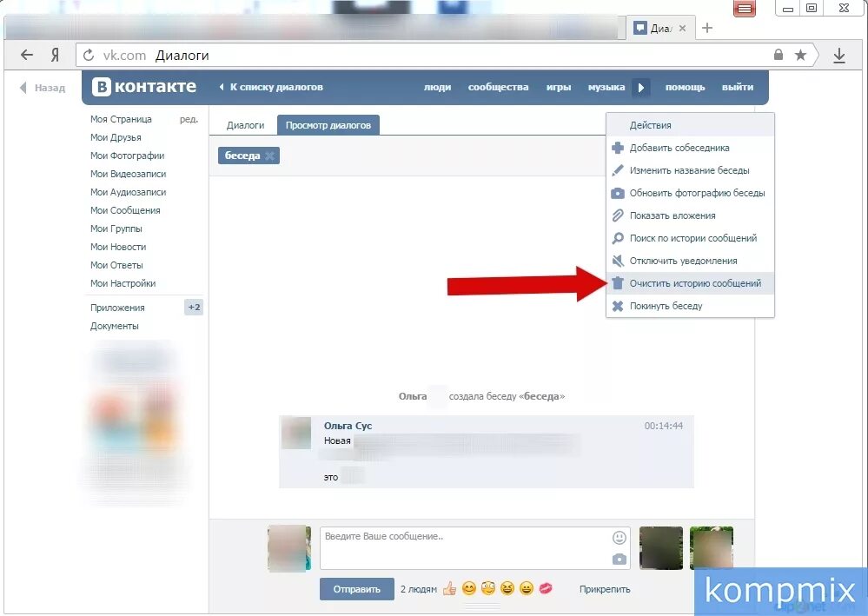The image size is (868, 616).
Task: Insert the thumbs-up emoji
Action: (x=449, y=588)
